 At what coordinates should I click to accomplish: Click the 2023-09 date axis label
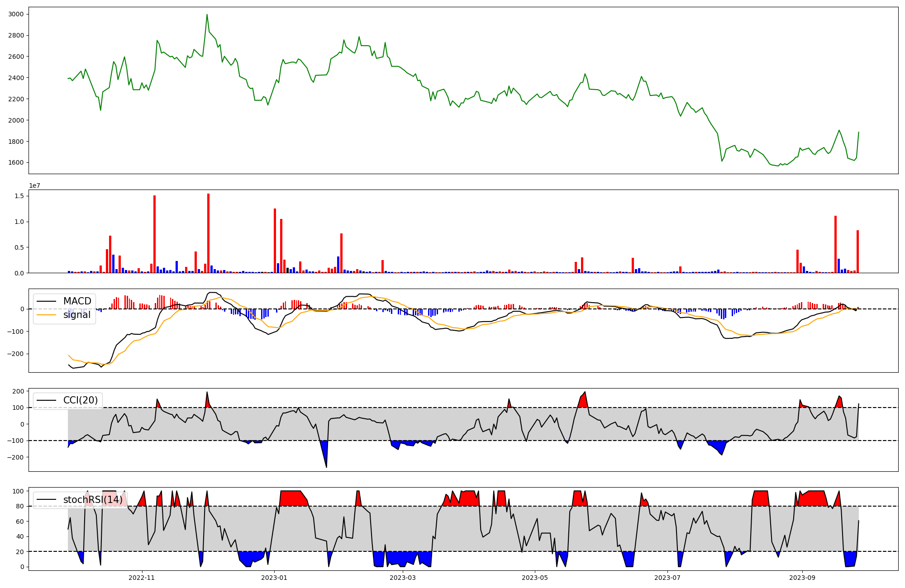pyautogui.click(x=802, y=578)
